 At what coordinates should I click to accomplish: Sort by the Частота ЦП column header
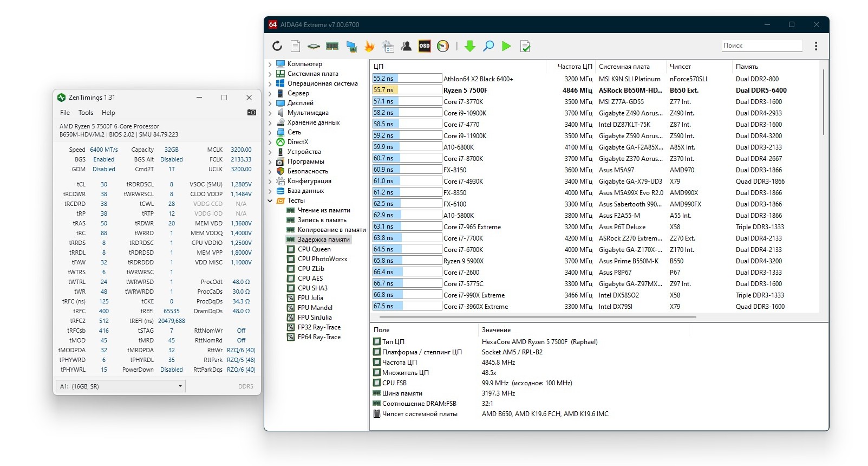click(x=575, y=67)
